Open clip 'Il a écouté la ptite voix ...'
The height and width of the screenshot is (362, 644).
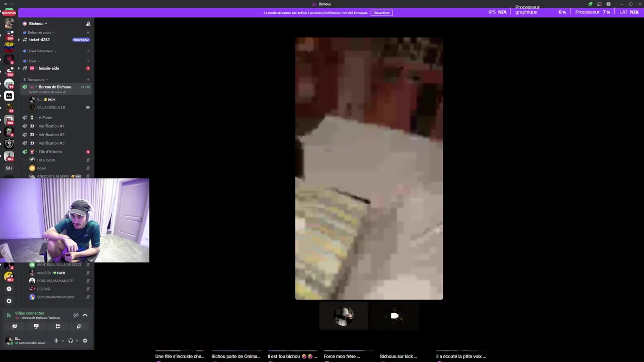pyautogui.click(x=461, y=356)
